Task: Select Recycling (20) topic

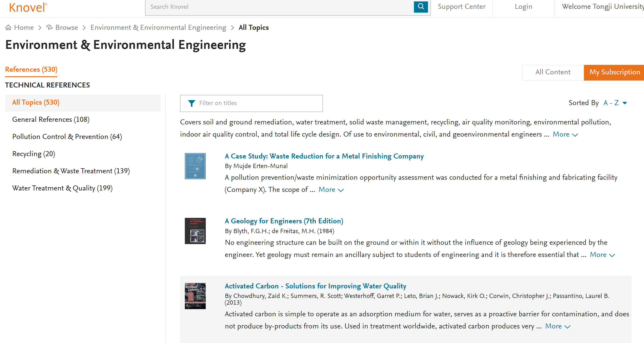Action: 34,154
